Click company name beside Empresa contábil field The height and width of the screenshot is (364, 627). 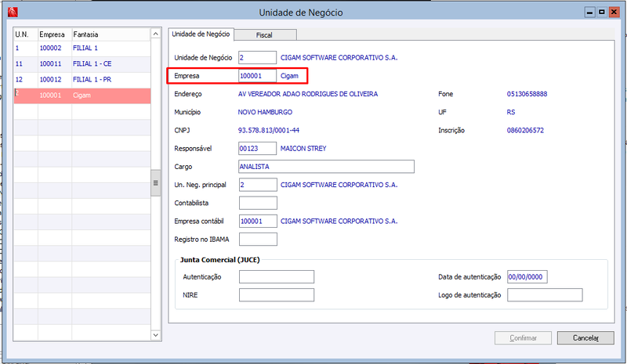coord(339,222)
